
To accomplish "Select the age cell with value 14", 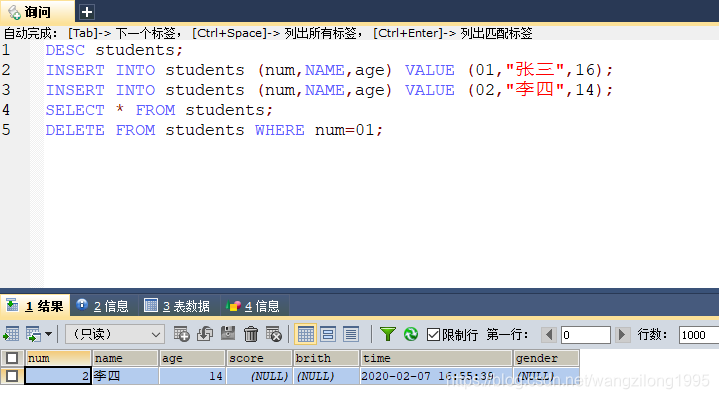I will pyautogui.click(x=192, y=376).
